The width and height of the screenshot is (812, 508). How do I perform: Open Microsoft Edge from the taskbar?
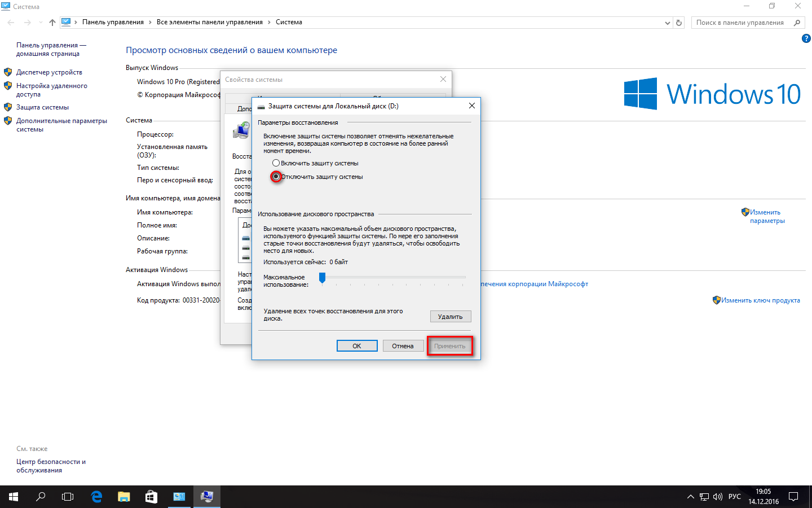[x=96, y=497]
